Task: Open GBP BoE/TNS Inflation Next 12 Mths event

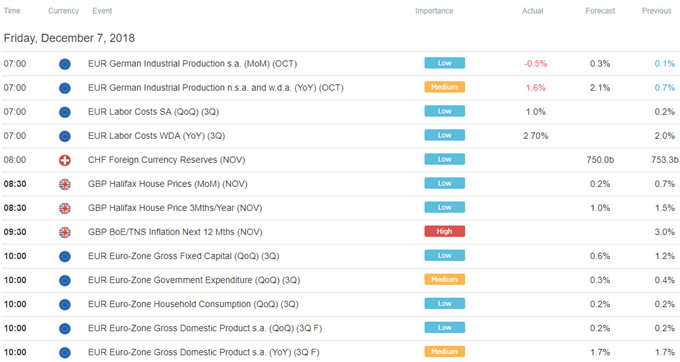Action: pos(175,232)
